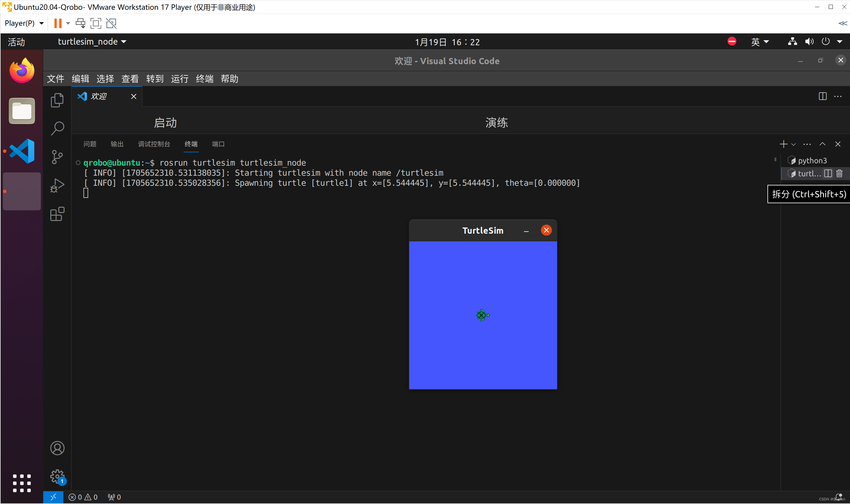Viewport: 850px width, 504px height.
Task: Select the 终端 panel tab
Action: click(191, 144)
